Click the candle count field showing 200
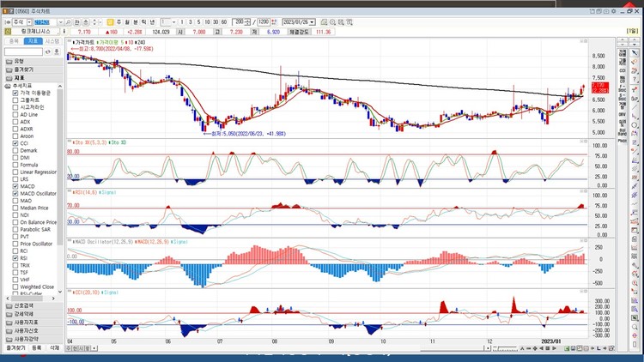The height and width of the screenshot is (362, 644). [x=240, y=21]
